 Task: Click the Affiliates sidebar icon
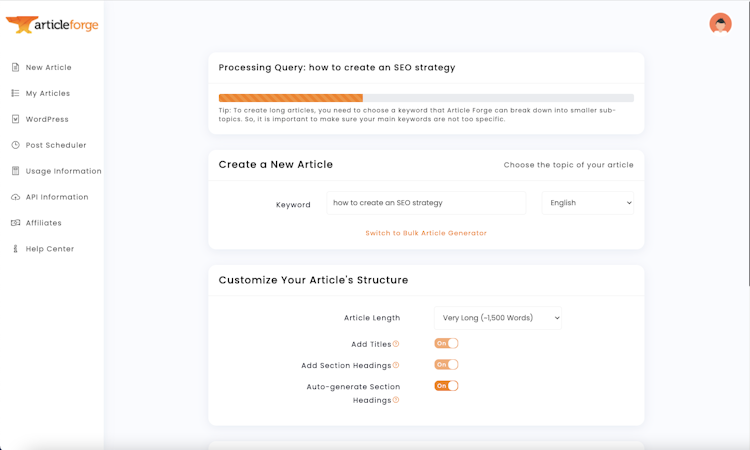tap(15, 223)
